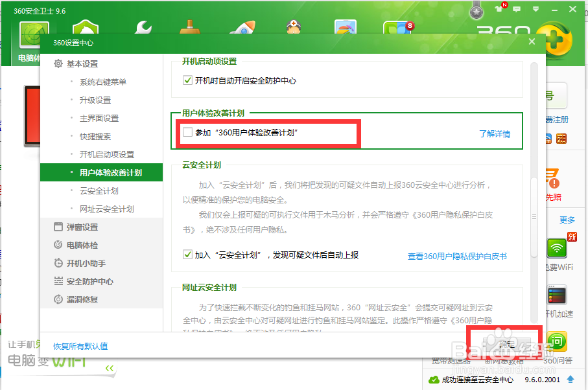Select 升级设置 in settings sidebar
Viewport: 588px width, 390px height.
click(x=95, y=100)
